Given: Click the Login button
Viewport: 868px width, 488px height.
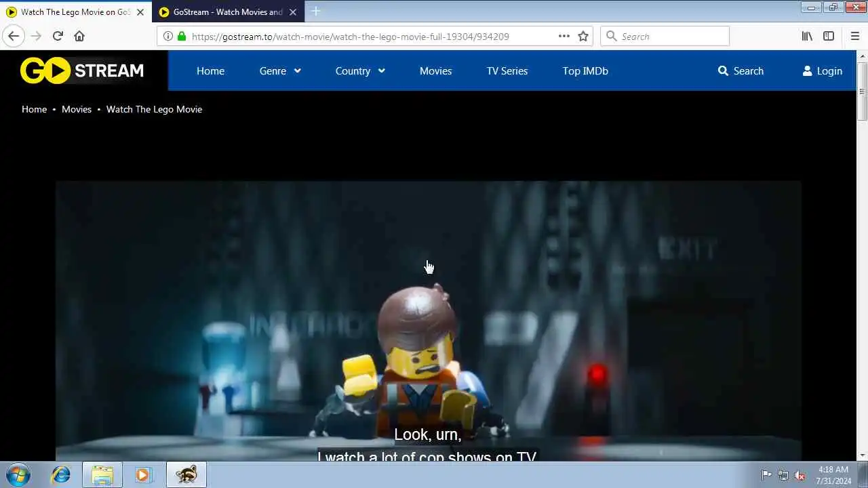Looking at the screenshot, I should click(823, 70).
